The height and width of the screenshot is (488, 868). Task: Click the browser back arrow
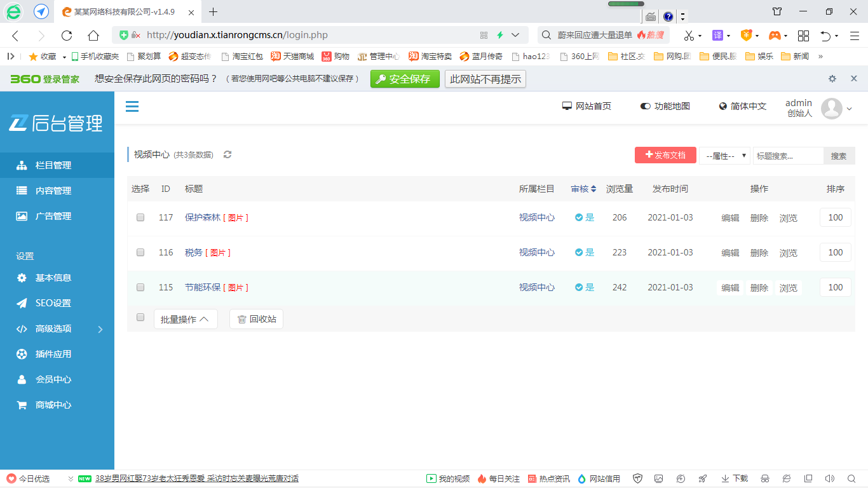tap(15, 36)
